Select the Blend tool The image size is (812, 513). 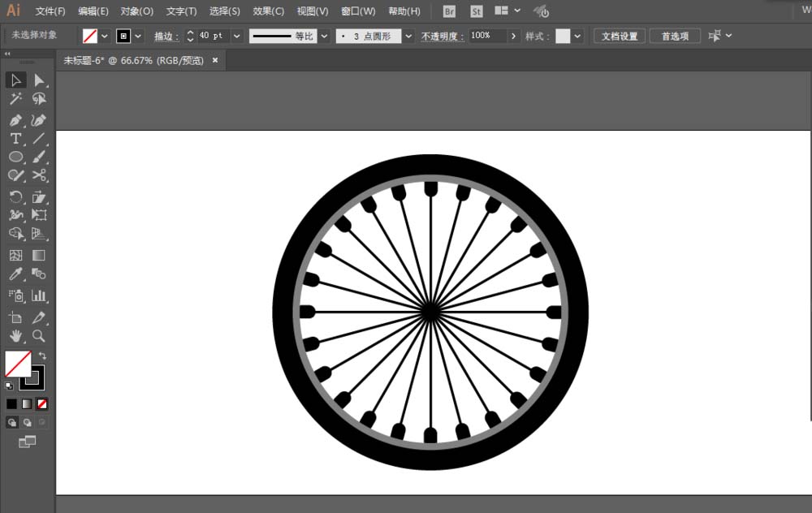[x=39, y=274]
